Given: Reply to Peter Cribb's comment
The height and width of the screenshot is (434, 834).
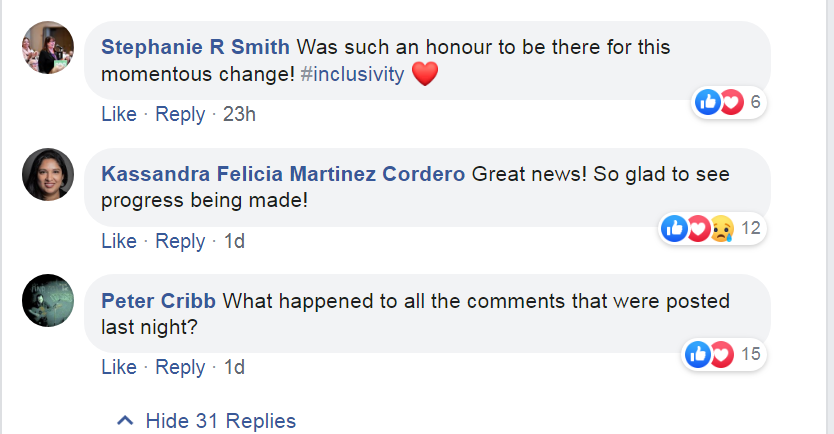Looking at the screenshot, I should pos(180,367).
